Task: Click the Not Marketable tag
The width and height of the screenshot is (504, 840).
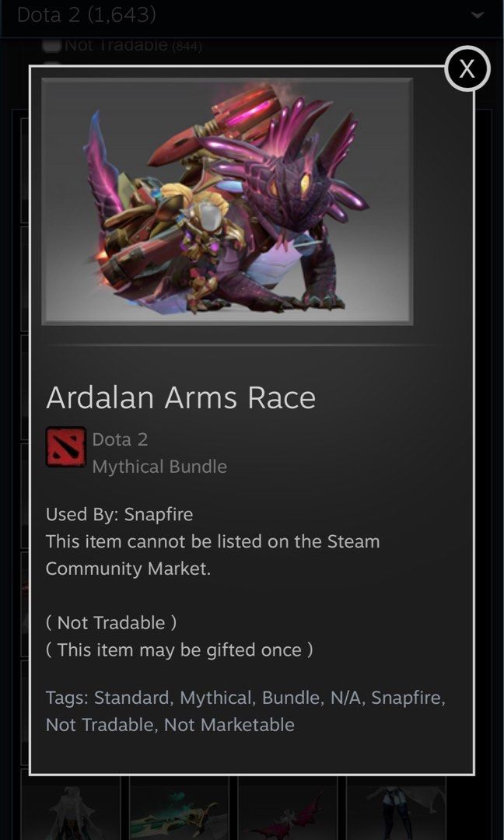Action: point(229,725)
